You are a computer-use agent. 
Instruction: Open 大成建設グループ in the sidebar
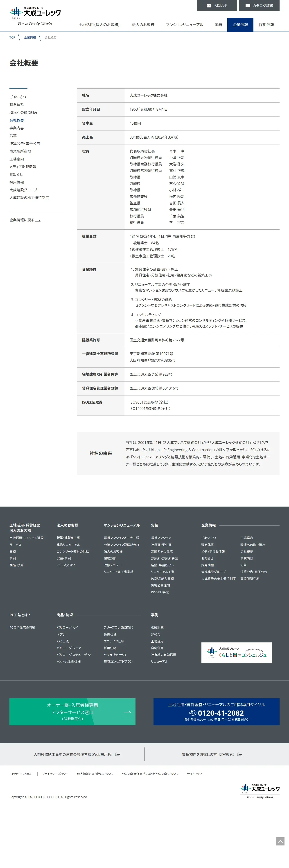tap(23, 190)
